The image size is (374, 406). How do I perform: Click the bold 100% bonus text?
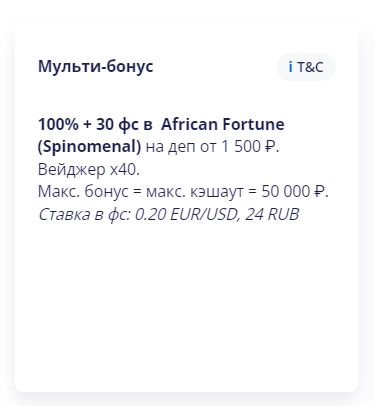[x=58, y=125]
